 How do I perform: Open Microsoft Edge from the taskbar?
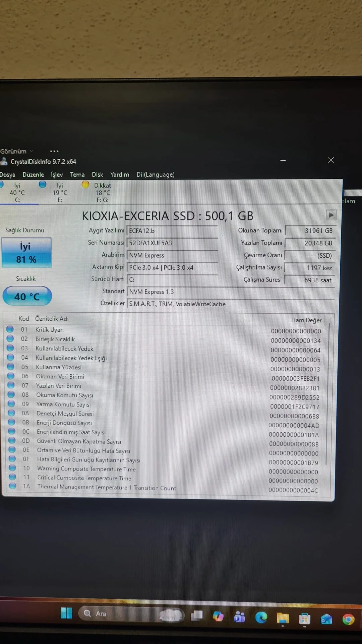pos(261,618)
